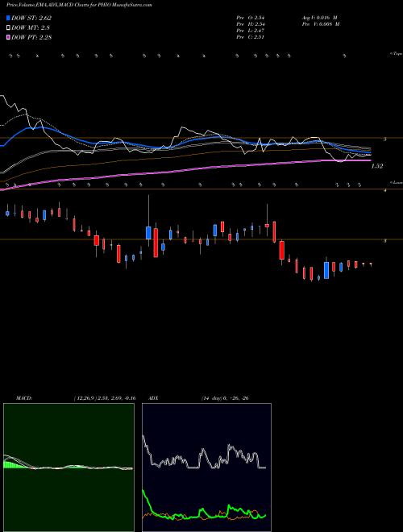The width and height of the screenshot is (403, 532).
Task: Click the chart title mentioning MunafaSutra.com
Action: [x=79, y=5]
